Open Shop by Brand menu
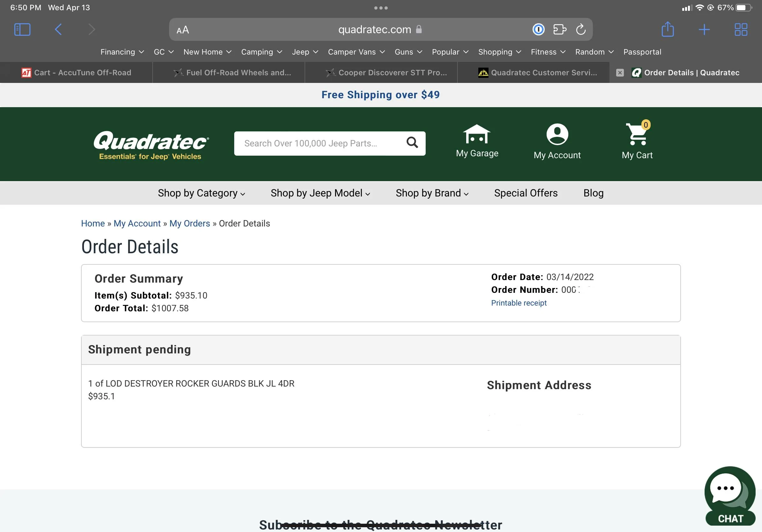The height and width of the screenshot is (532, 762). pyautogui.click(x=432, y=193)
